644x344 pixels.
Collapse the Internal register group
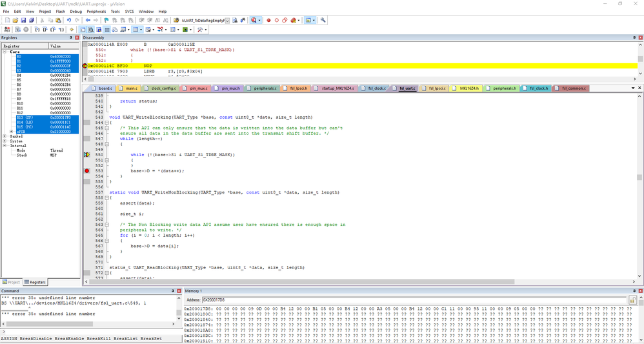click(5, 145)
